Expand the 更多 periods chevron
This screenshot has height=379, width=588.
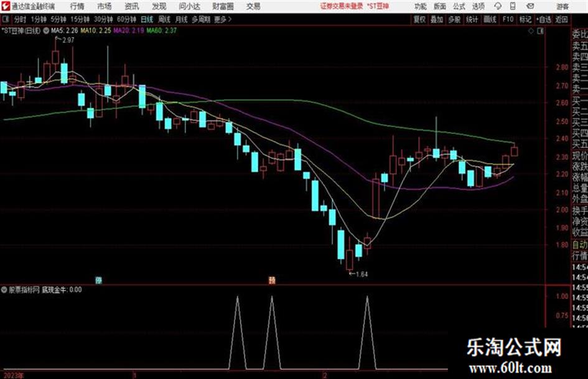230,19
